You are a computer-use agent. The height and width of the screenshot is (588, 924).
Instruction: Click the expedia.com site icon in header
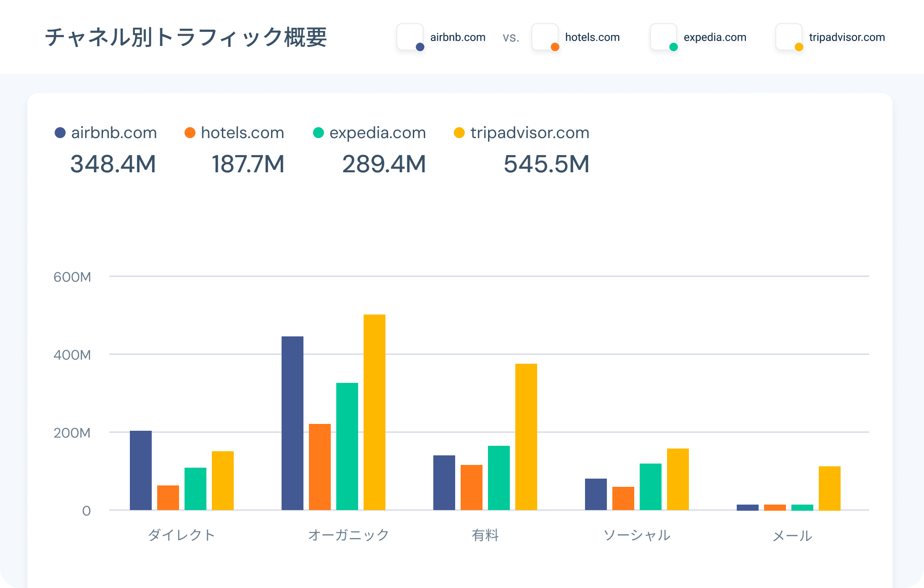click(663, 37)
